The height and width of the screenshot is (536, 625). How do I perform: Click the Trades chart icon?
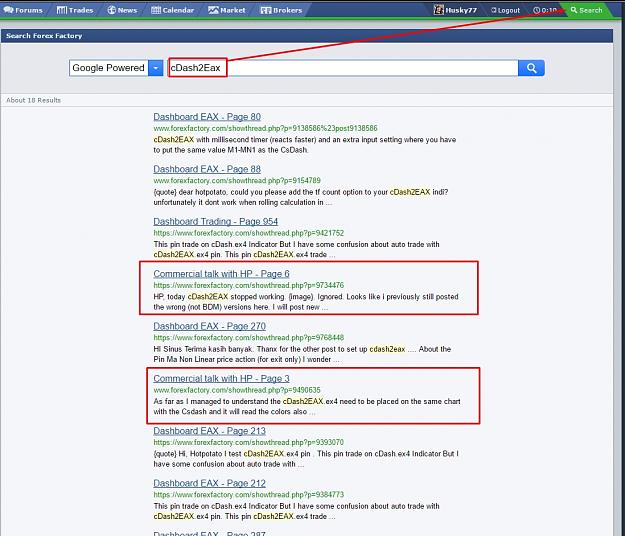tap(61, 10)
